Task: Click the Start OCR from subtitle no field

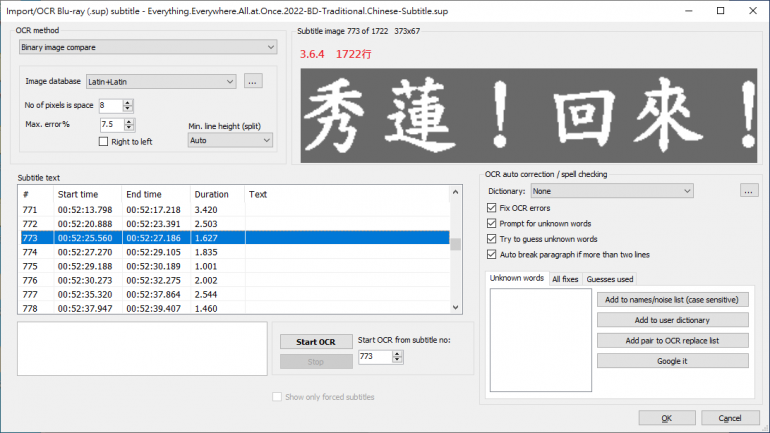Action: [x=375, y=356]
